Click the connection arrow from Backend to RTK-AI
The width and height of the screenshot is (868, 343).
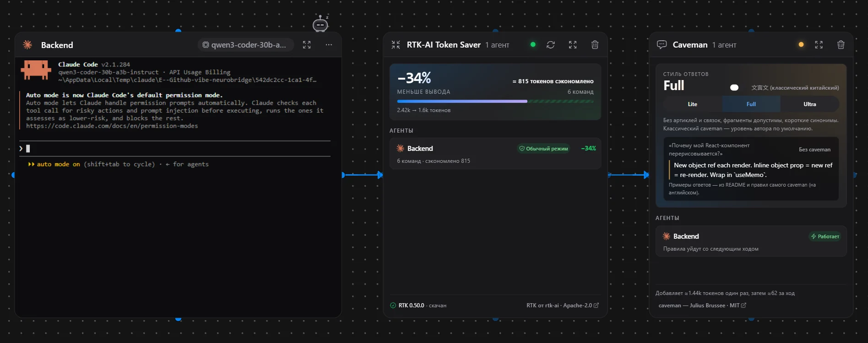tap(363, 175)
